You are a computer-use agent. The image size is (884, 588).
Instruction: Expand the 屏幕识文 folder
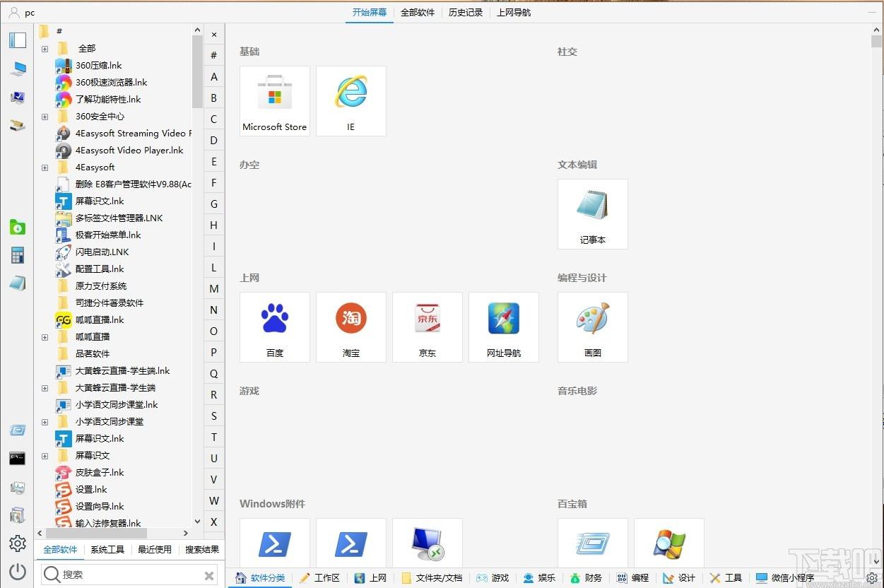coord(45,456)
